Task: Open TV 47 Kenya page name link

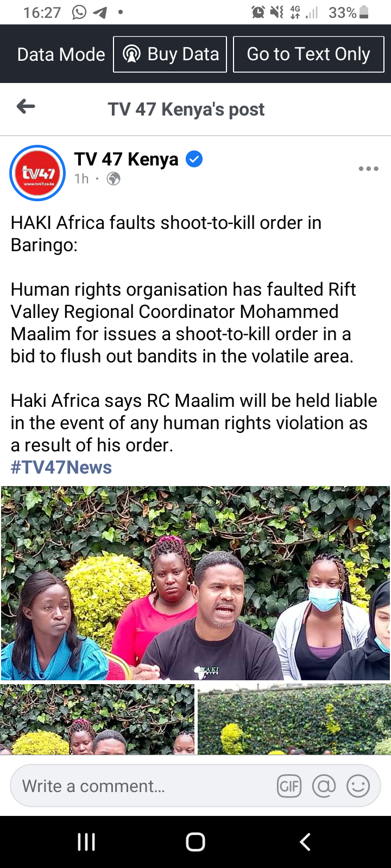Action: (x=126, y=159)
